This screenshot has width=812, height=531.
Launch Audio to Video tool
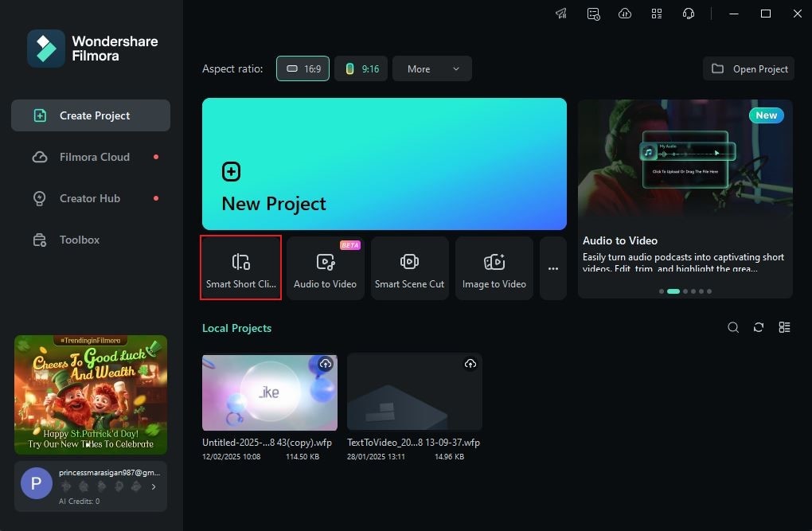point(326,267)
